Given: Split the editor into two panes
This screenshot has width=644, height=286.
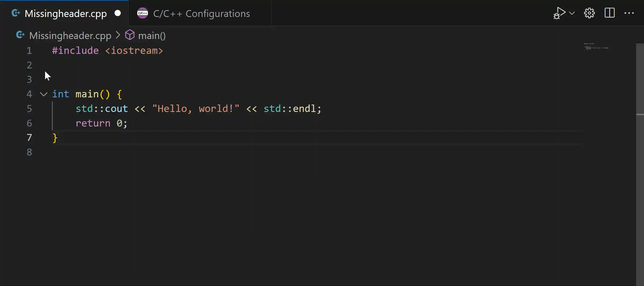Looking at the screenshot, I should pyautogui.click(x=610, y=13).
